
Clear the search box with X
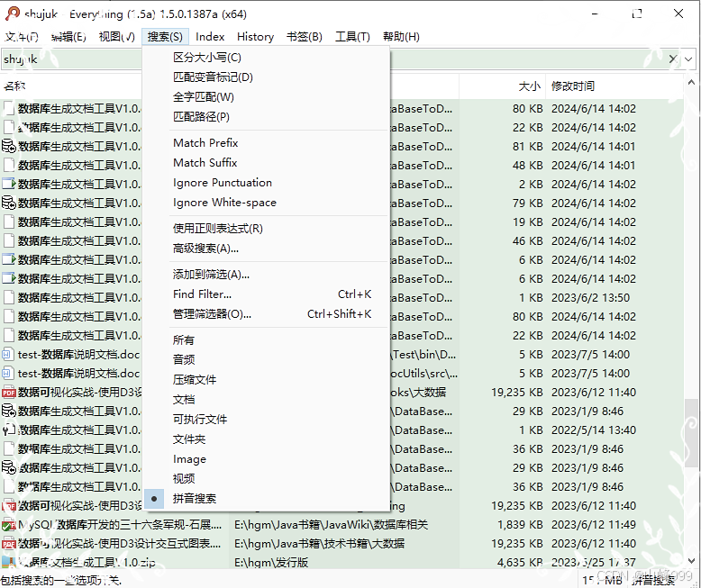(673, 59)
